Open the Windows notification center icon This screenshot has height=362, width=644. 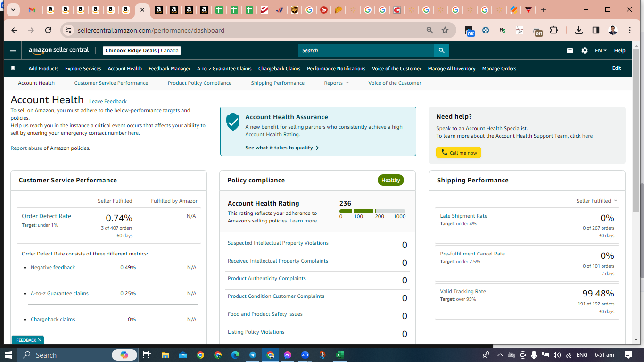(628, 355)
